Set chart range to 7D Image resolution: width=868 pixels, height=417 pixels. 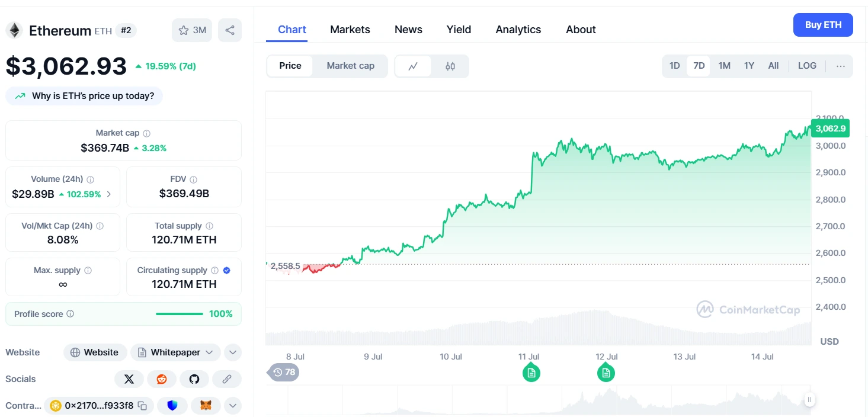click(x=699, y=66)
